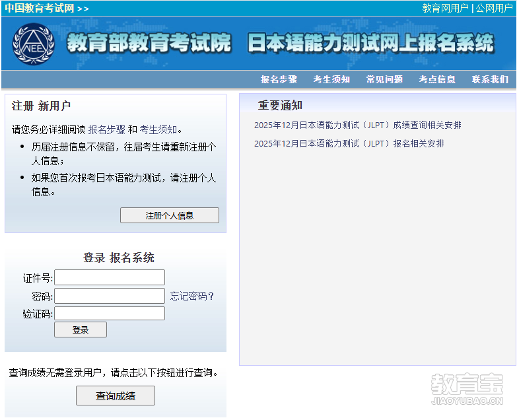Click the 忘记密码？ link

click(192, 296)
